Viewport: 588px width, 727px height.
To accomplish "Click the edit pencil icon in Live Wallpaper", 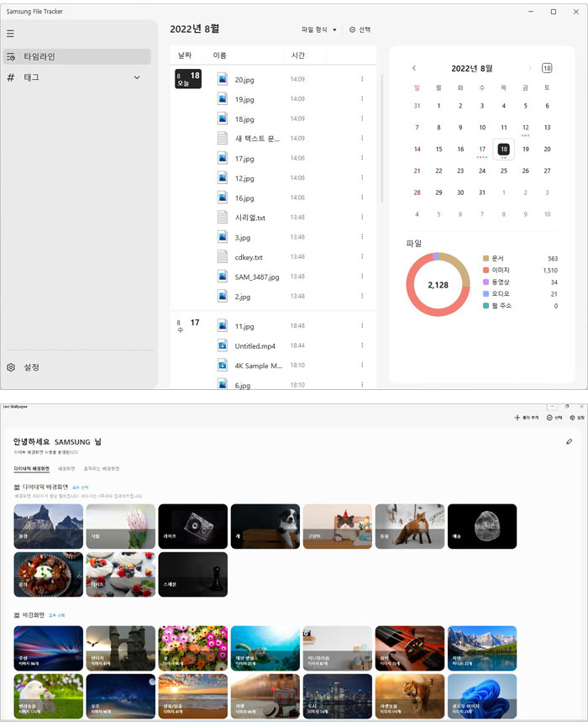I will (569, 441).
